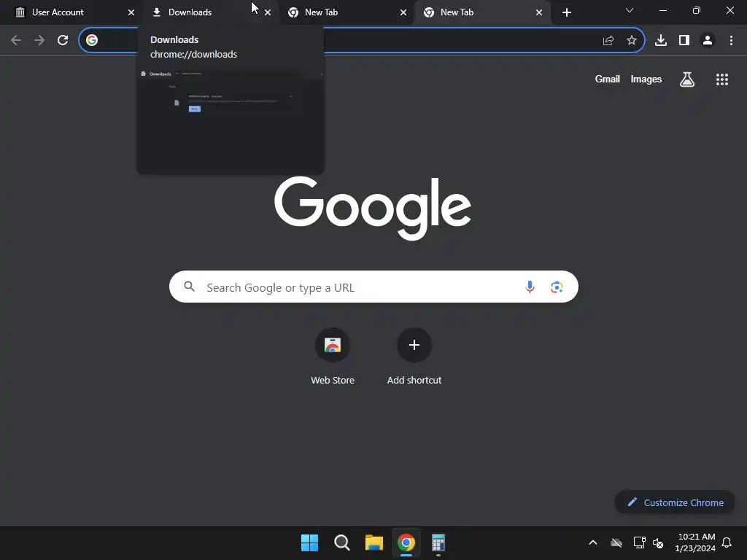
Task: Go forward to next page
Action: 39,41
